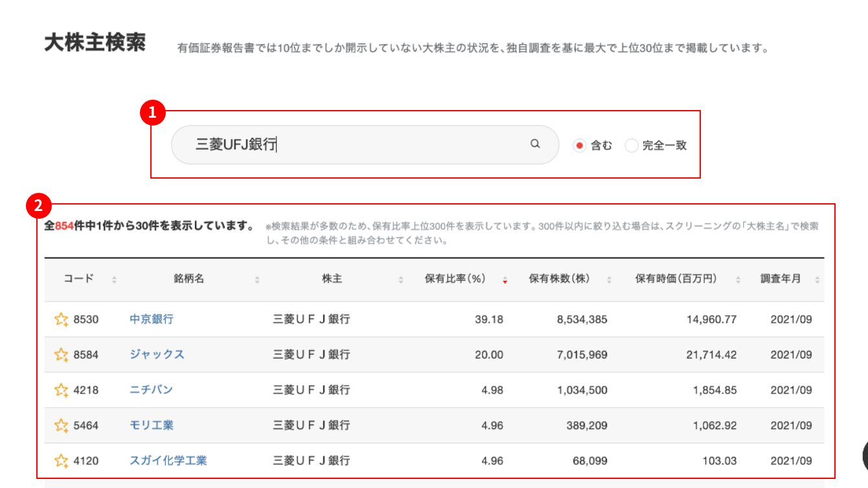
Task: Star the 中京銀行 row
Action: pos(61,319)
